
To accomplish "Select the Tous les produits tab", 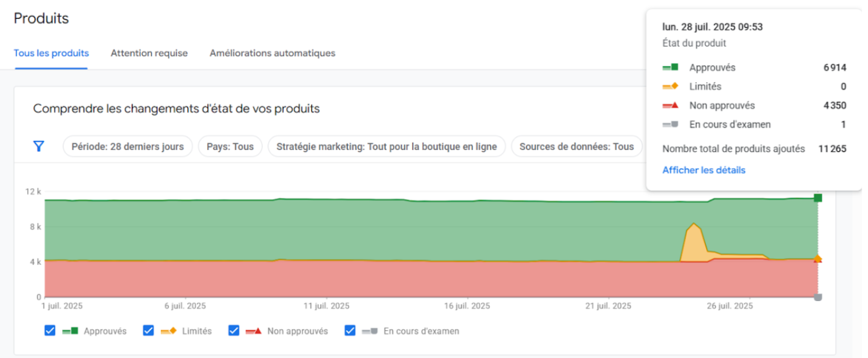I will click(x=51, y=53).
